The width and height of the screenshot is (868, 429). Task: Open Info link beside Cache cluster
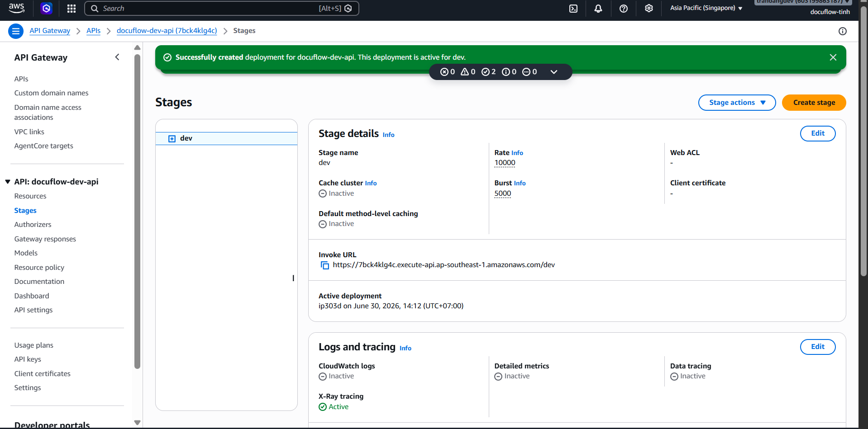pyautogui.click(x=371, y=183)
